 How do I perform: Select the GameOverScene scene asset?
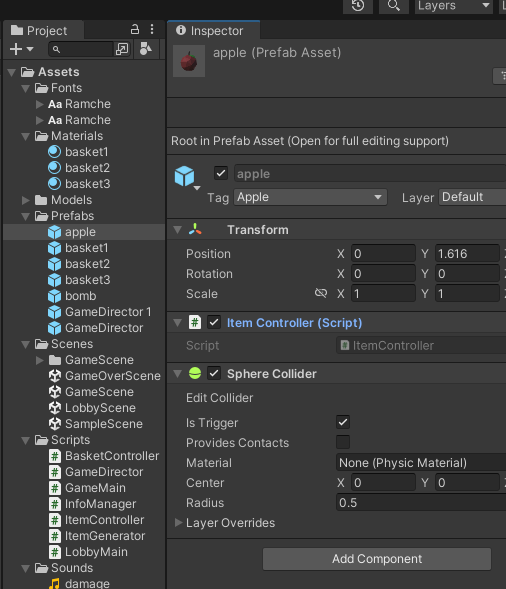tap(104, 376)
